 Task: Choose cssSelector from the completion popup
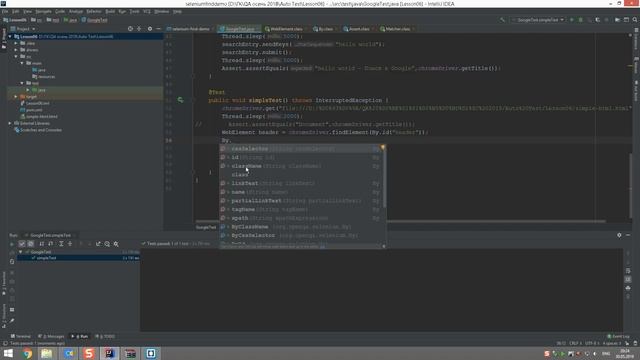(x=300, y=149)
